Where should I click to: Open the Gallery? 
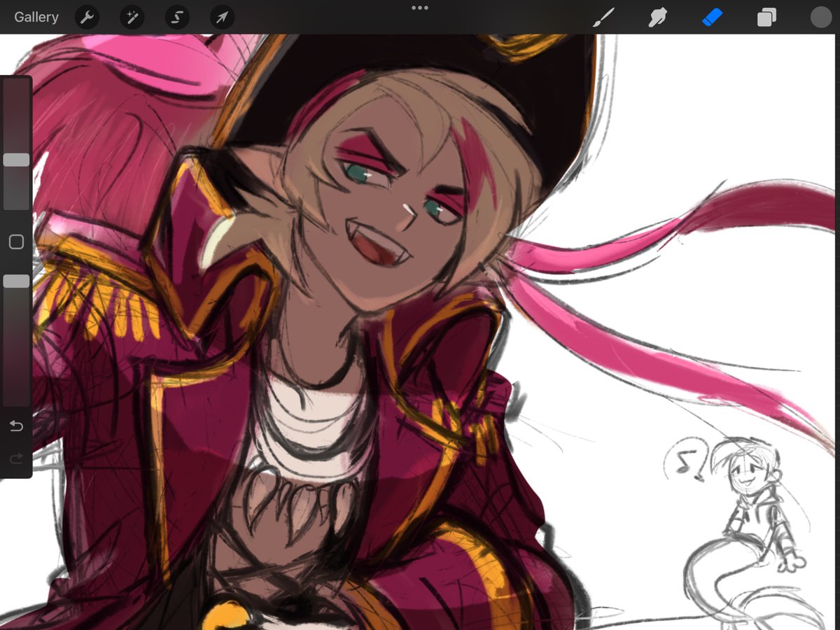tap(36, 17)
